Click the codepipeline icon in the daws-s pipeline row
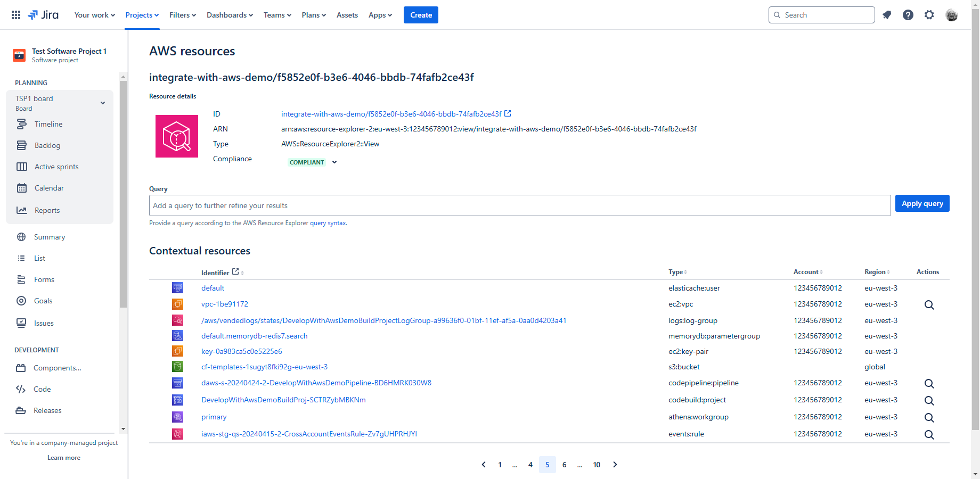Viewport: 980px width, 479px height. [177, 383]
